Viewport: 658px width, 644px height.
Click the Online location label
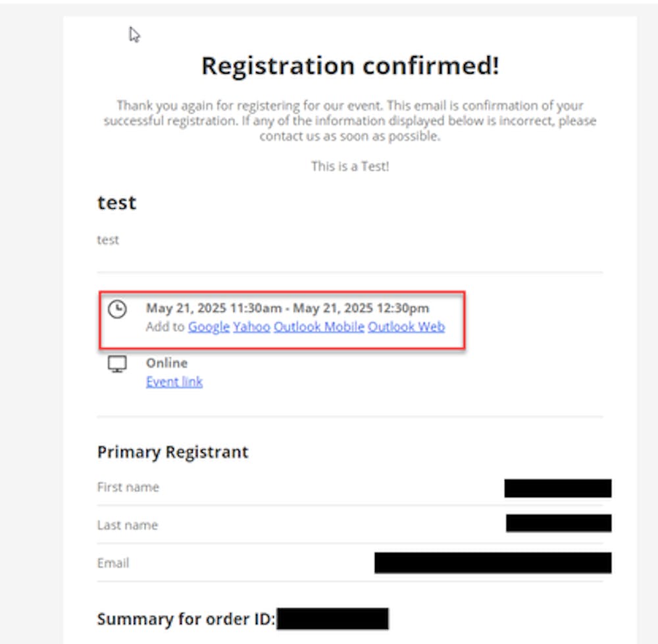(x=166, y=363)
